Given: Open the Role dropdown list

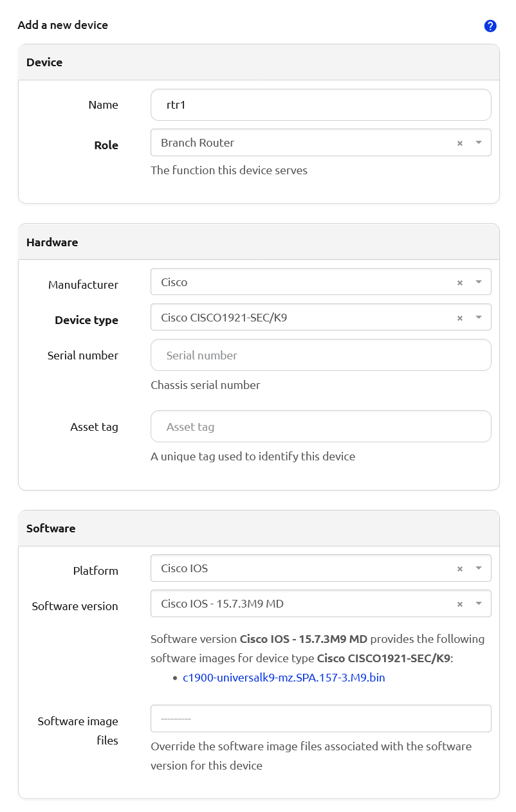Looking at the screenshot, I should [479, 143].
